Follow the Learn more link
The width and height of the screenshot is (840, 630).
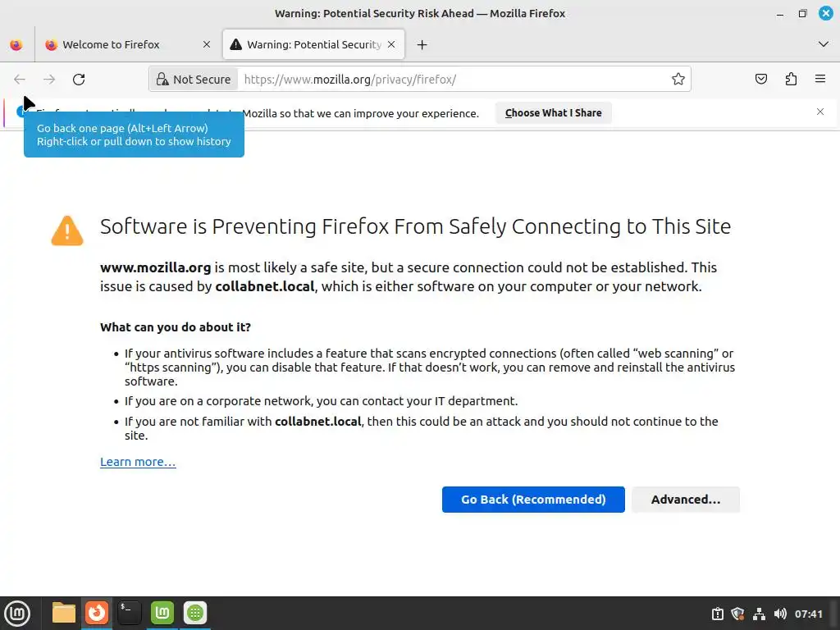point(138,462)
